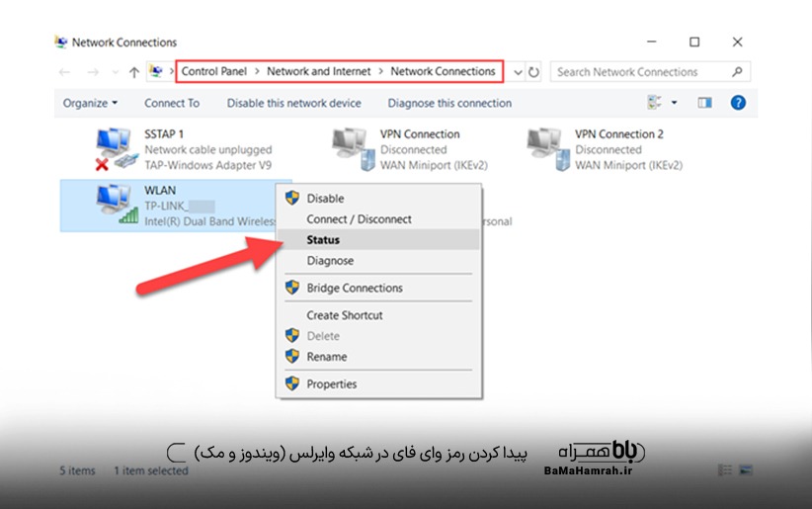Click Diagnose this connection

coord(449,103)
